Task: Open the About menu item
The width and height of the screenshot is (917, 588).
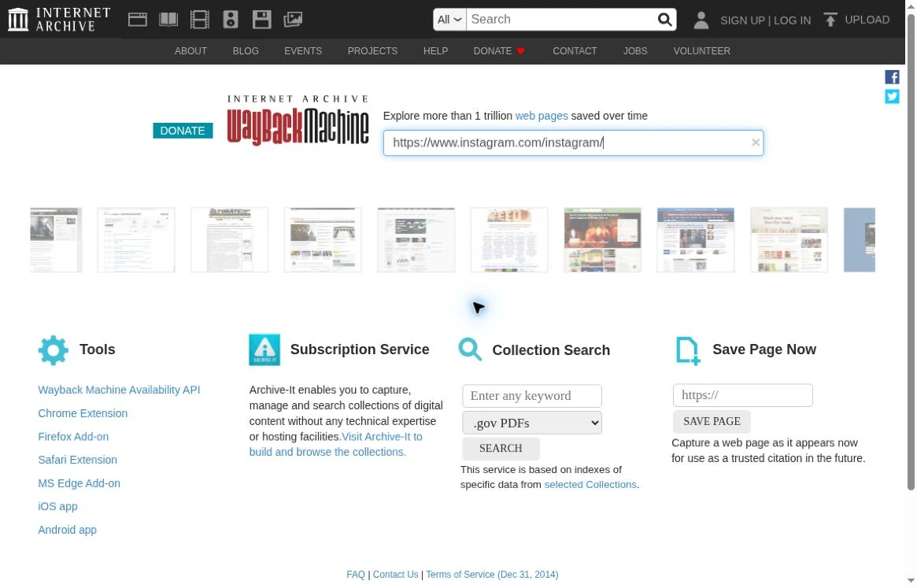Action: click(x=190, y=51)
